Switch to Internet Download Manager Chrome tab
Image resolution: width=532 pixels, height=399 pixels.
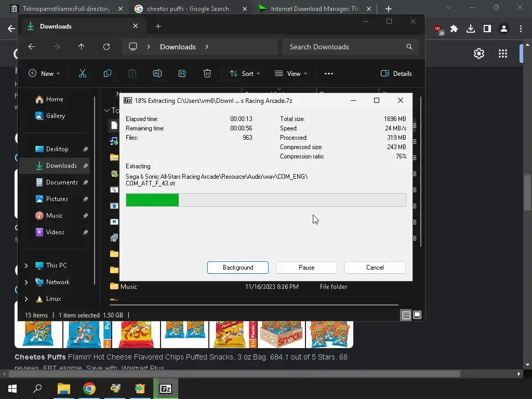(314, 9)
